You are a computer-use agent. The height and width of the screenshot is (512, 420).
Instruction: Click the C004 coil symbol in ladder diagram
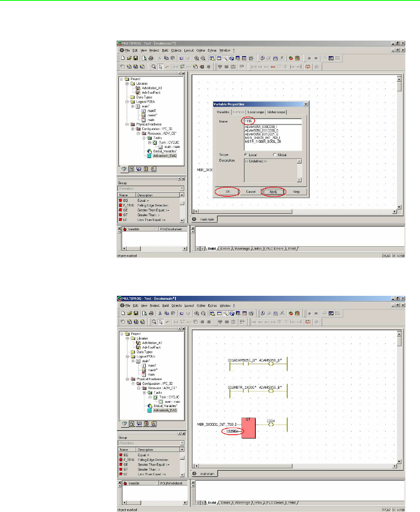tap(271, 425)
